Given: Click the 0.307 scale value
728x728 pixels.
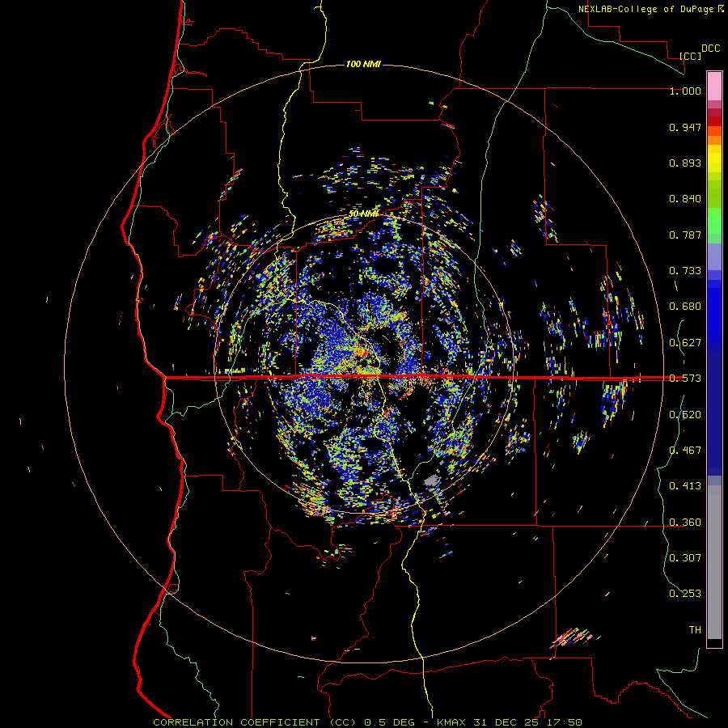Looking at the screenshot, I should (685, 558).
